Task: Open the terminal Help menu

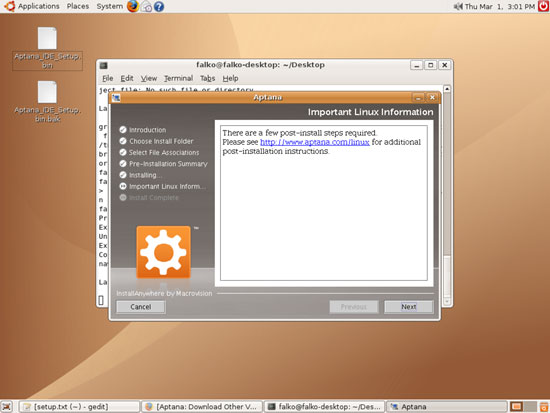Action: 230,78
